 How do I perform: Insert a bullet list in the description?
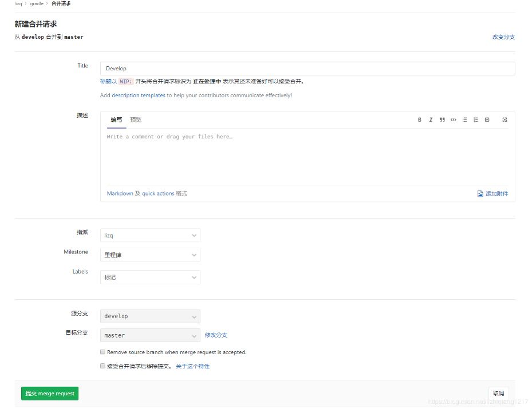point(466,120)
